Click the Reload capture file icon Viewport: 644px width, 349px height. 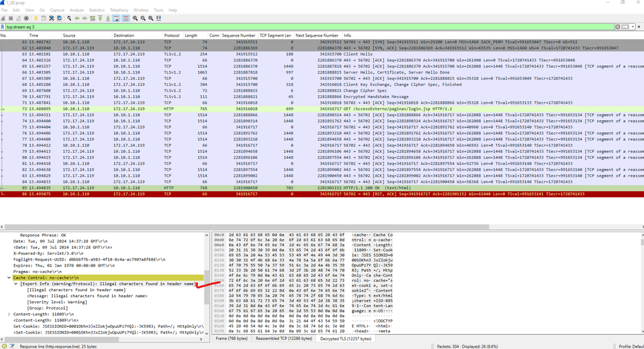point(59,18)
